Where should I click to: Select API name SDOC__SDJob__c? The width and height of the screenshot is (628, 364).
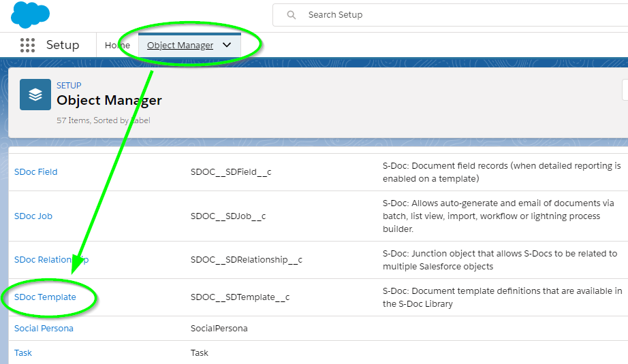(x=228, y=216)
